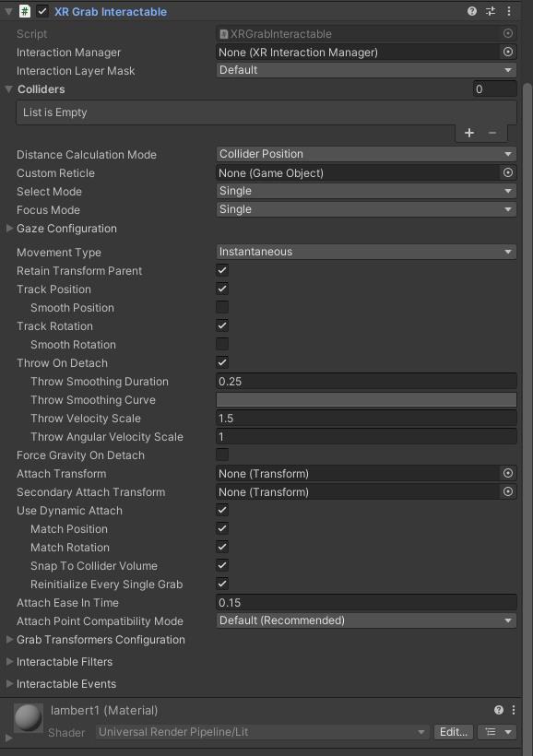Remove collider with the minus button
The height and width of the screenshot is (756, 533).
coord(492,133)
